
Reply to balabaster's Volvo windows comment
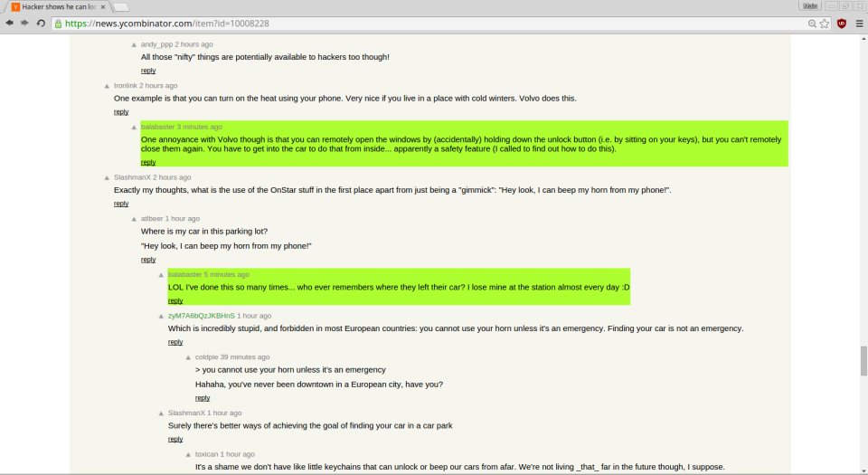point(147,162)
